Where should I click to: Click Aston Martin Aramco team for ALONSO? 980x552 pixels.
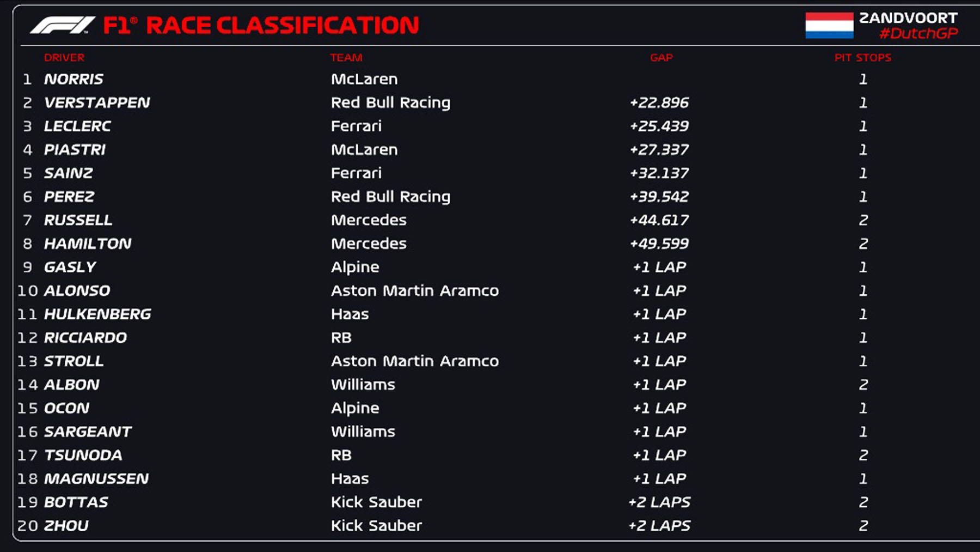[x=414, y=291]
